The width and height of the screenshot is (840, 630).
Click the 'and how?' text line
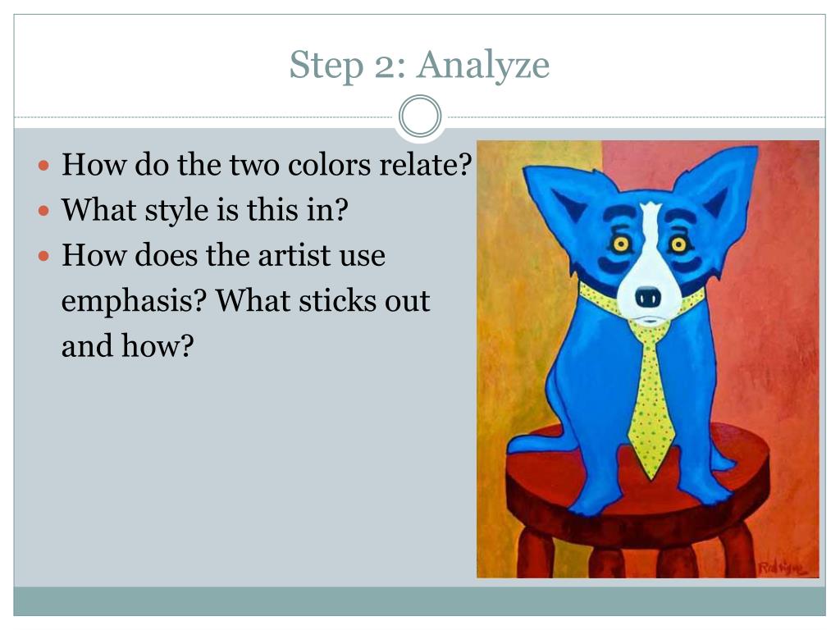click(127, 345)
